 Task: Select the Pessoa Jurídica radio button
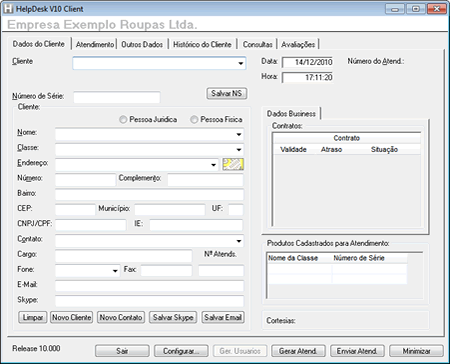pyautogui.click(x=123, y=119)
